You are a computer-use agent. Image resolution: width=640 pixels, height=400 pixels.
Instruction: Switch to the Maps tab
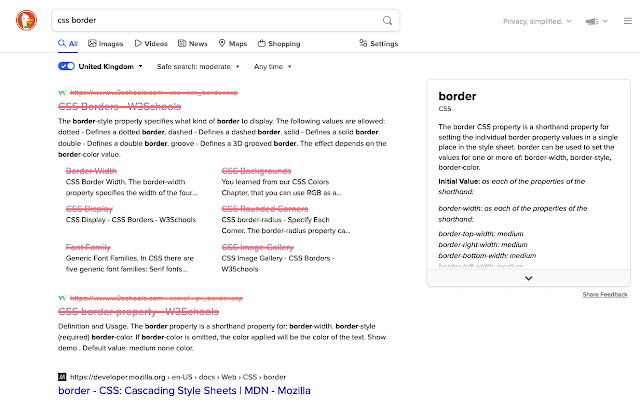point(233,43)
